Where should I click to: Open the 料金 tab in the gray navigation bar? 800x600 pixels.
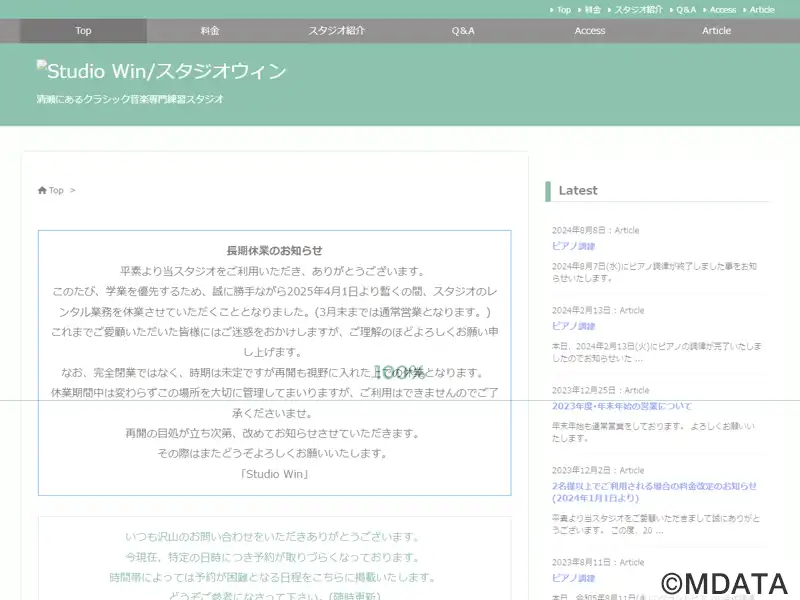click(x=210, y=31)
